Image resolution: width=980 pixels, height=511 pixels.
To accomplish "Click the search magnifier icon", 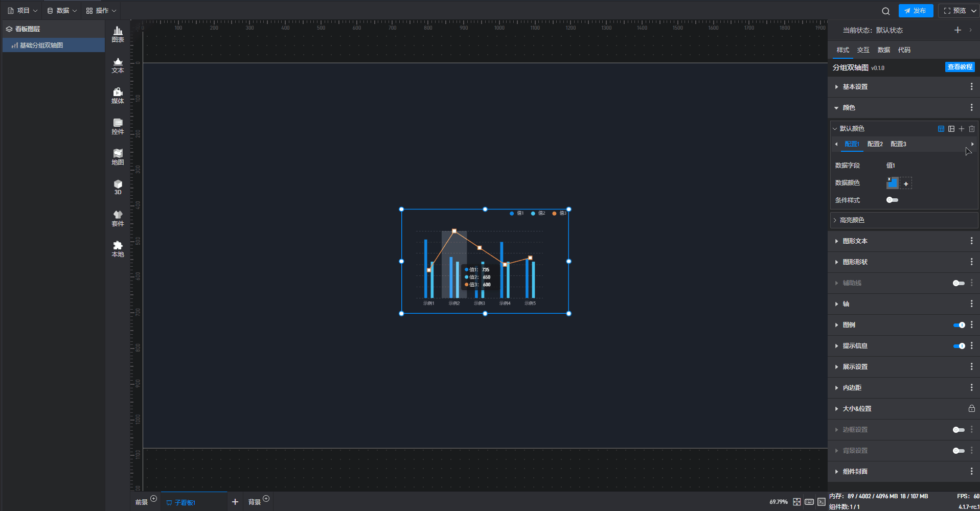I will (885, 11).
